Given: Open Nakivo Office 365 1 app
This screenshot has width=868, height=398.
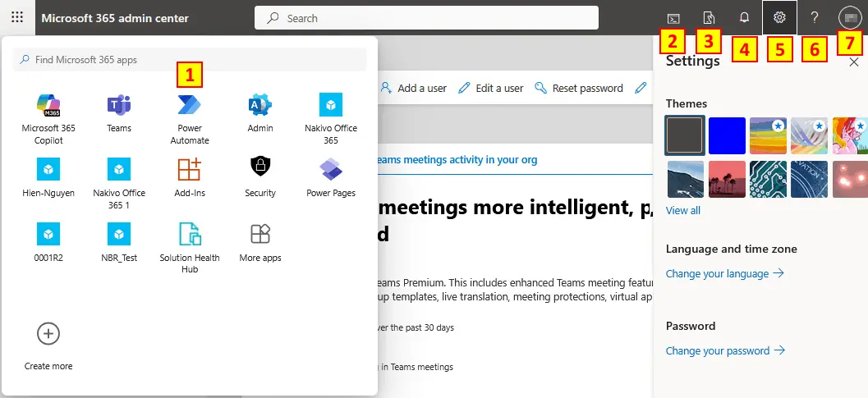Looking at the screenshot, I should pos(119,184).
